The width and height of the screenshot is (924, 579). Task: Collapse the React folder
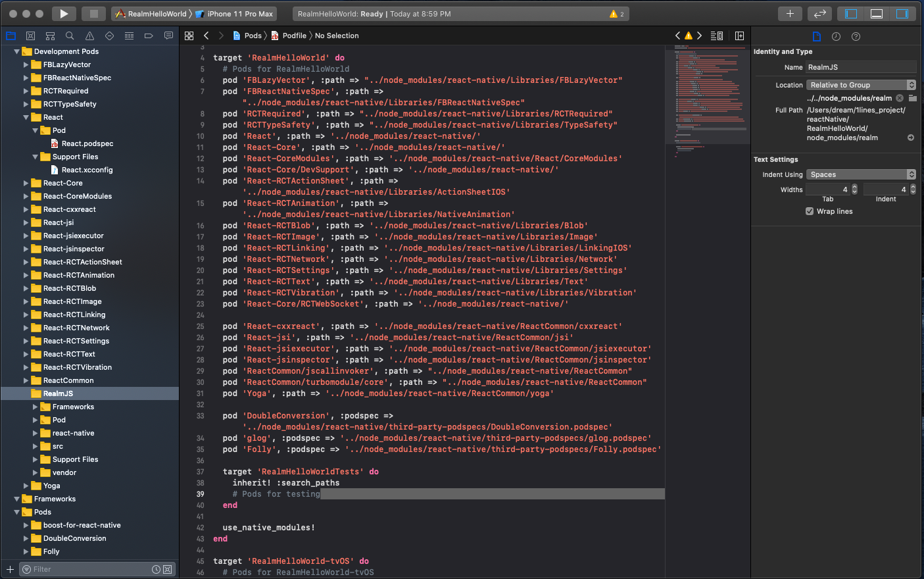click(x=26, y=117)
